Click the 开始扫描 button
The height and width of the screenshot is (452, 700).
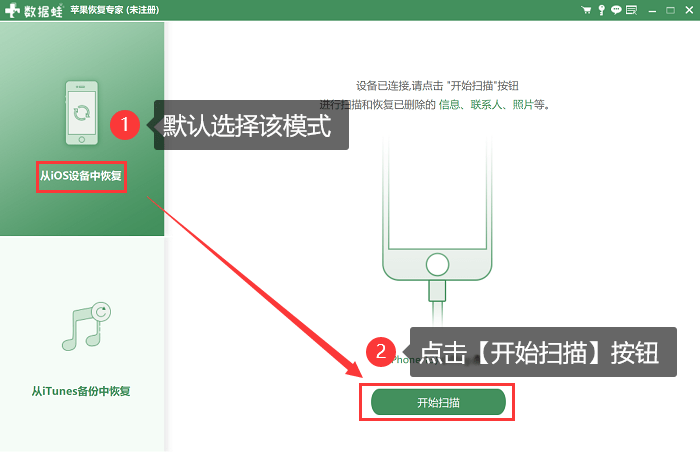click(438, 402)
